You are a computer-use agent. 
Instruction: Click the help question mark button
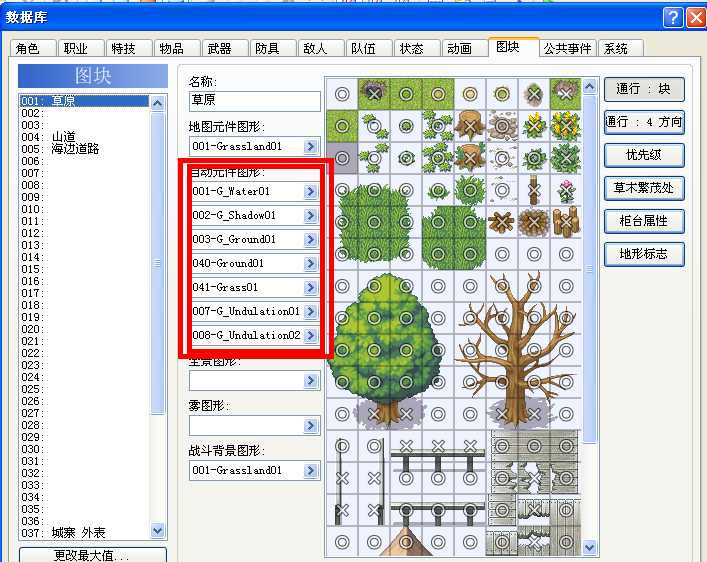pos(673,18)
